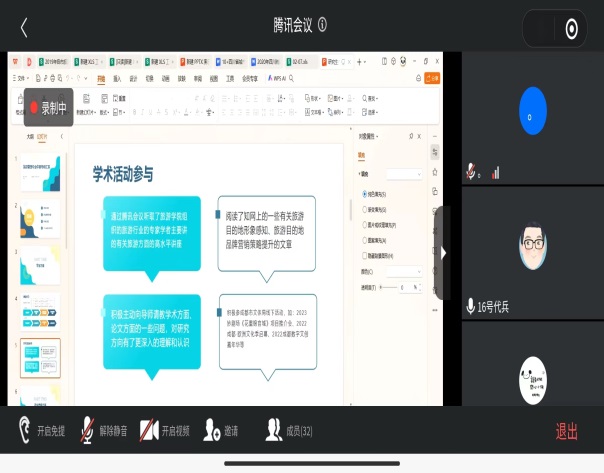Select the pattern fill (图案填充) radio option
The height and width of the screenshot is (473, 604).
coord(365,240)
